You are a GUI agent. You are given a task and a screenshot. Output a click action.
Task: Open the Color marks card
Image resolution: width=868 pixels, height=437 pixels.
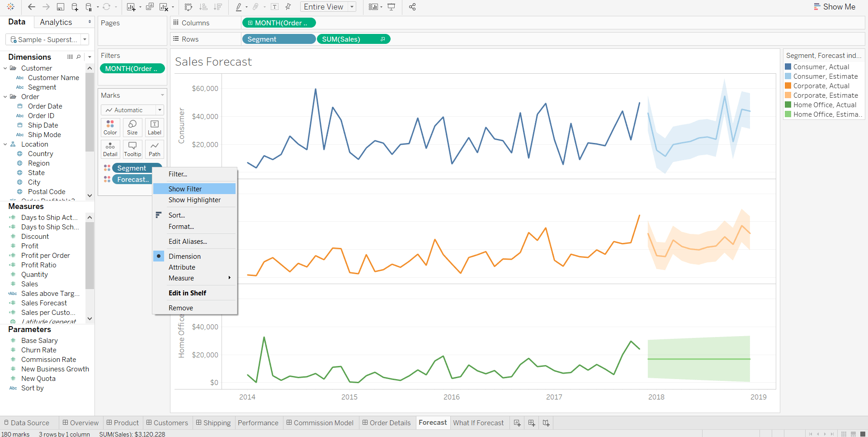tap(110, 127)
